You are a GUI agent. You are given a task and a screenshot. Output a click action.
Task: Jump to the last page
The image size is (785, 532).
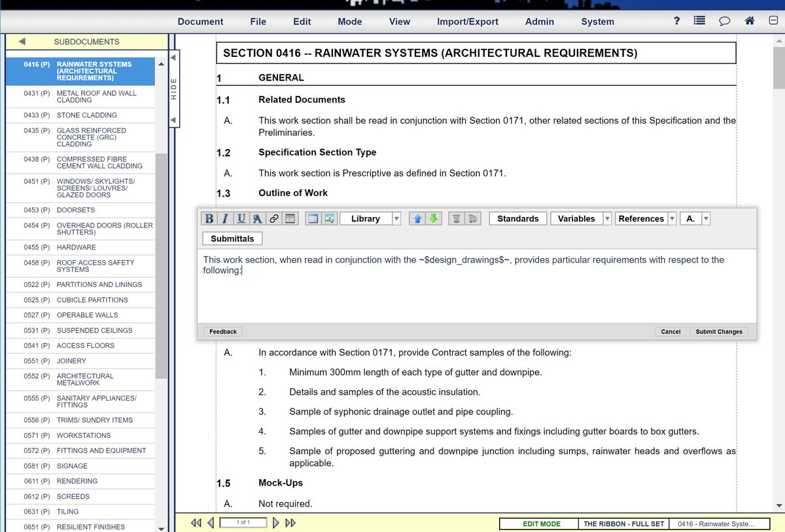(290, 523)
